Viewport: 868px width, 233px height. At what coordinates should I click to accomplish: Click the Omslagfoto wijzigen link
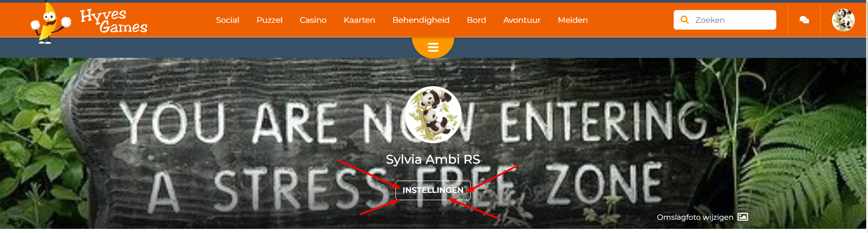click(695, 217)
